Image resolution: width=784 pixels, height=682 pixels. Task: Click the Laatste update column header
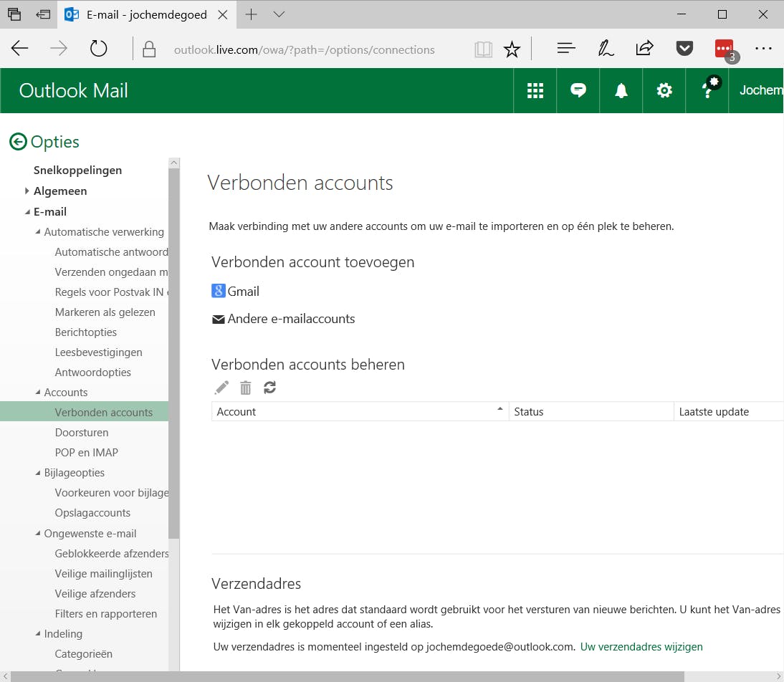click(x=729, y=411)
